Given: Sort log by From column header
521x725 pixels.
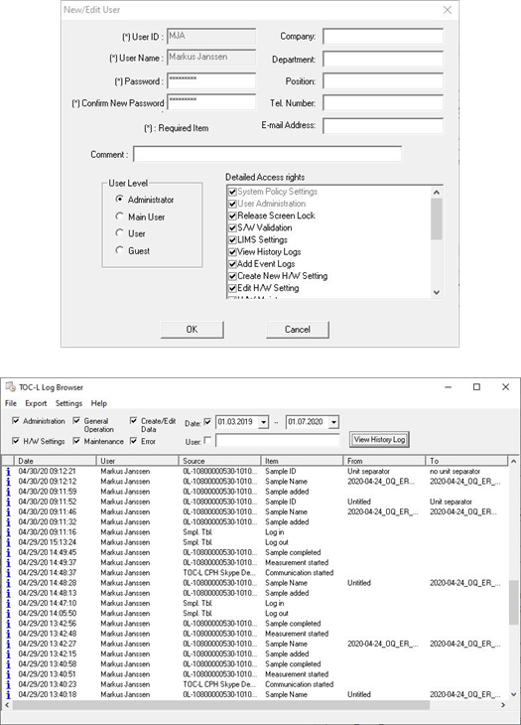Looking at the screenshot, I should pyautogui.click(x=384, y=461).
